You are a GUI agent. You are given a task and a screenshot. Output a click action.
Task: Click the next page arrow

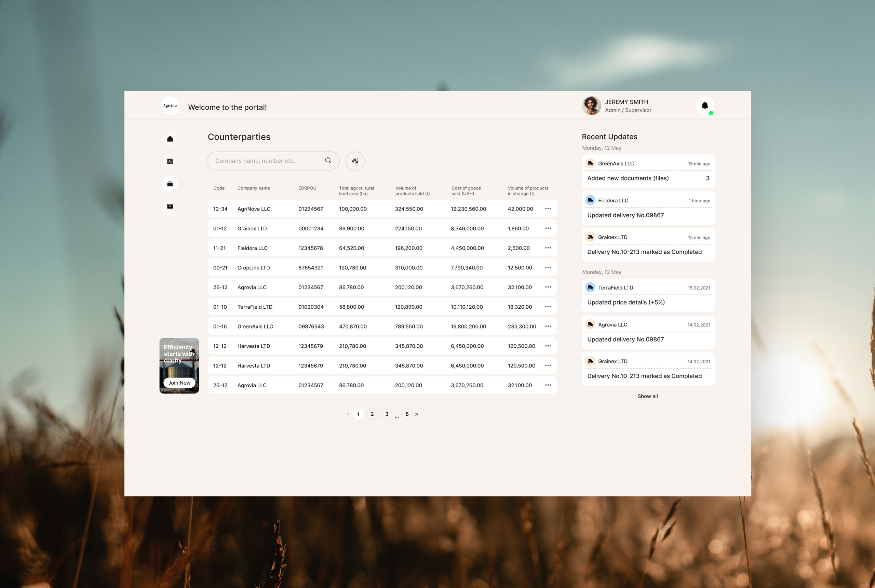click(x=417, y=414)
